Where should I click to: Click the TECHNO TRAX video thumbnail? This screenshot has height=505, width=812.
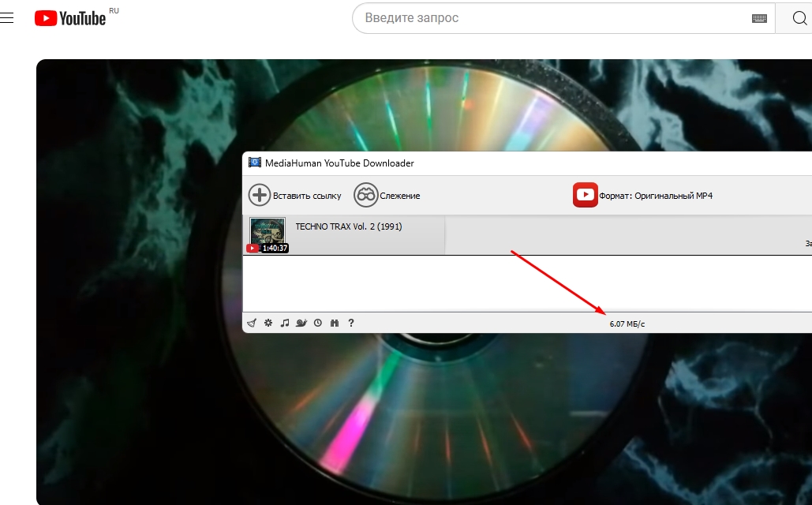(x=268, y=234)
